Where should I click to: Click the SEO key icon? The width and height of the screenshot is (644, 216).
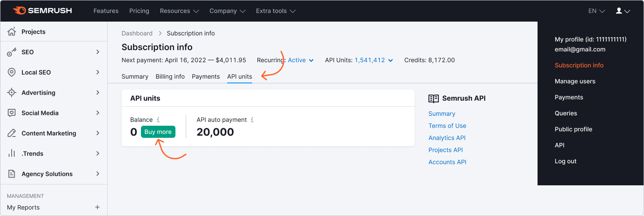[x=12, y=52]
